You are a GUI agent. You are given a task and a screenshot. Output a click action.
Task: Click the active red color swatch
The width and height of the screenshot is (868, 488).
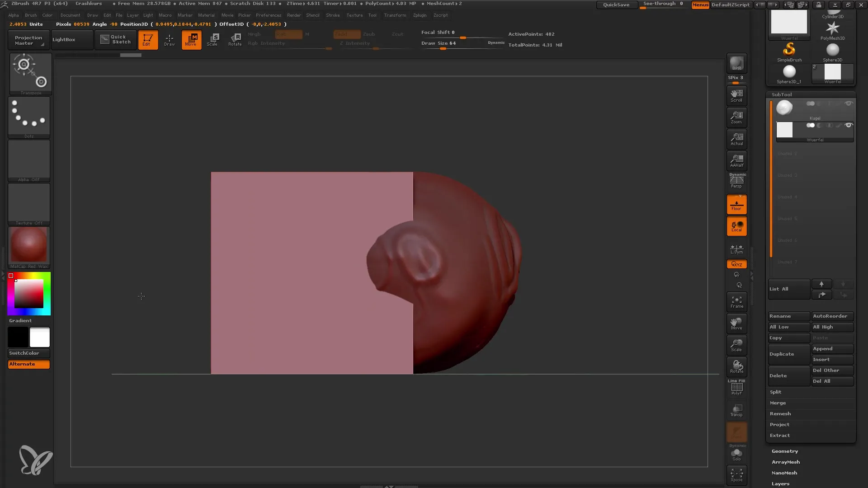coord(10,275)
